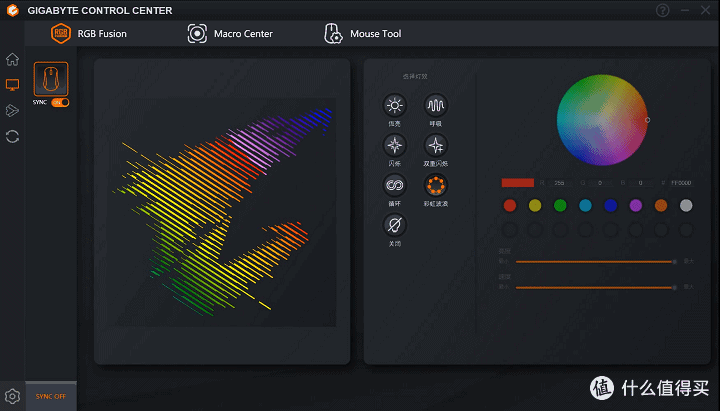Open the paper-plane arrow icon in the sidebar
Viewport: 720px width, 411px height.
point(12,111)
